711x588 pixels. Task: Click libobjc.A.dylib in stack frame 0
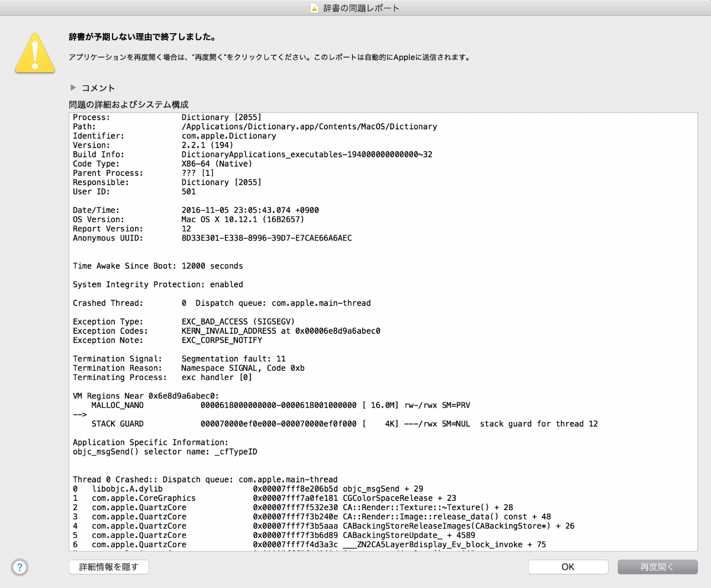click(127, 489)
